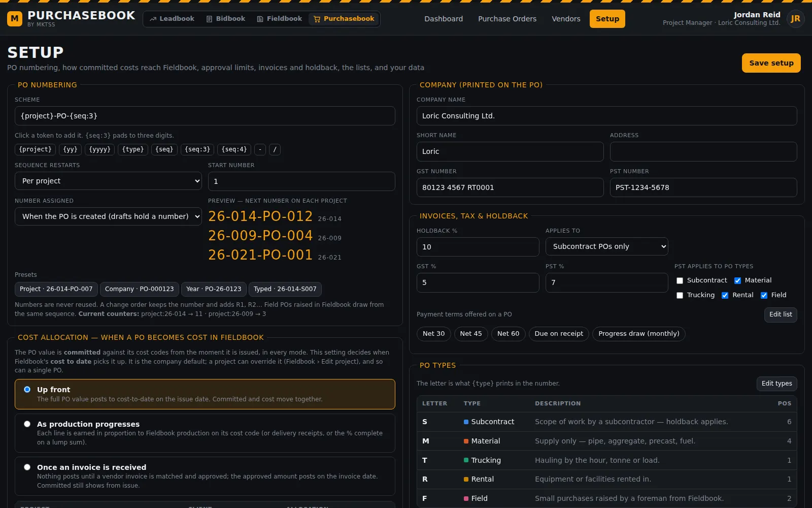Open the JR user avatar

click(x=795, y=19)
